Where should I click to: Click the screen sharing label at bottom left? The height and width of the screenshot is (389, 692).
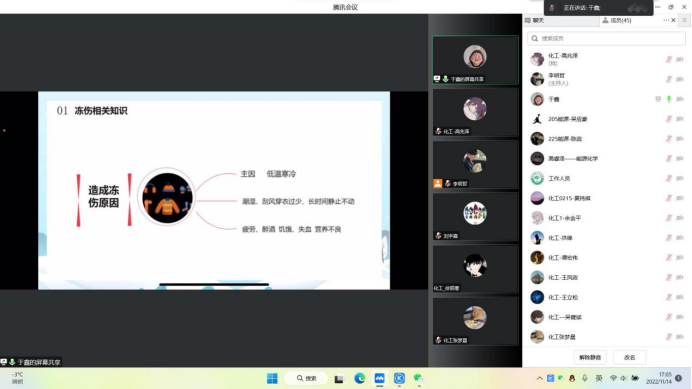(31, 362)
